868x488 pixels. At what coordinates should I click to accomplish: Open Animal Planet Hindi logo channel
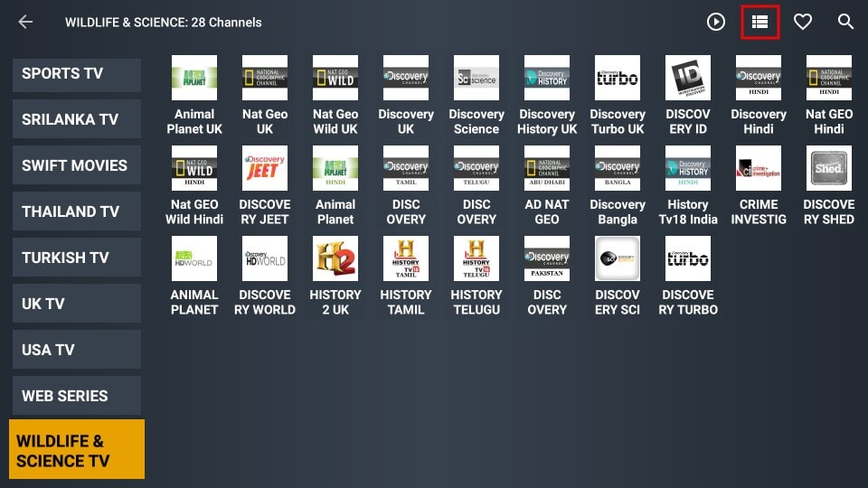(x=335, y=186)
